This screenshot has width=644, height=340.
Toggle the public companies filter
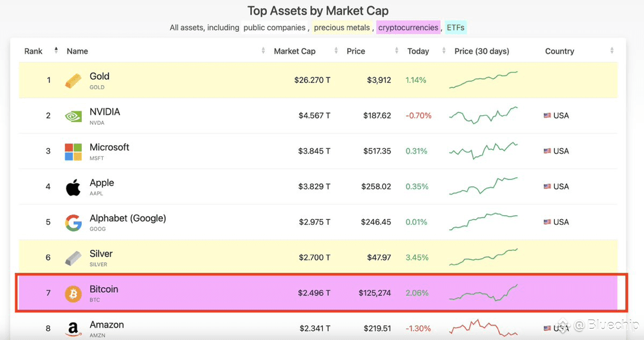pyautogui.click(x=275, y=27)
